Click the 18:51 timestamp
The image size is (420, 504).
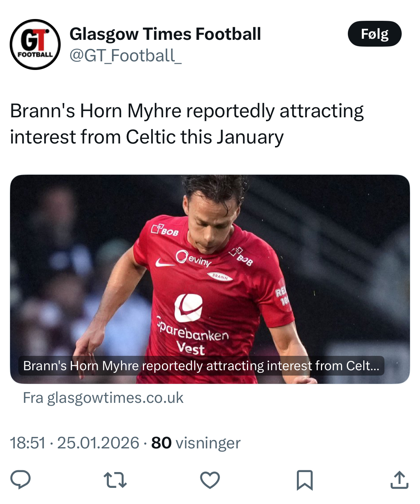coord(28,443)
